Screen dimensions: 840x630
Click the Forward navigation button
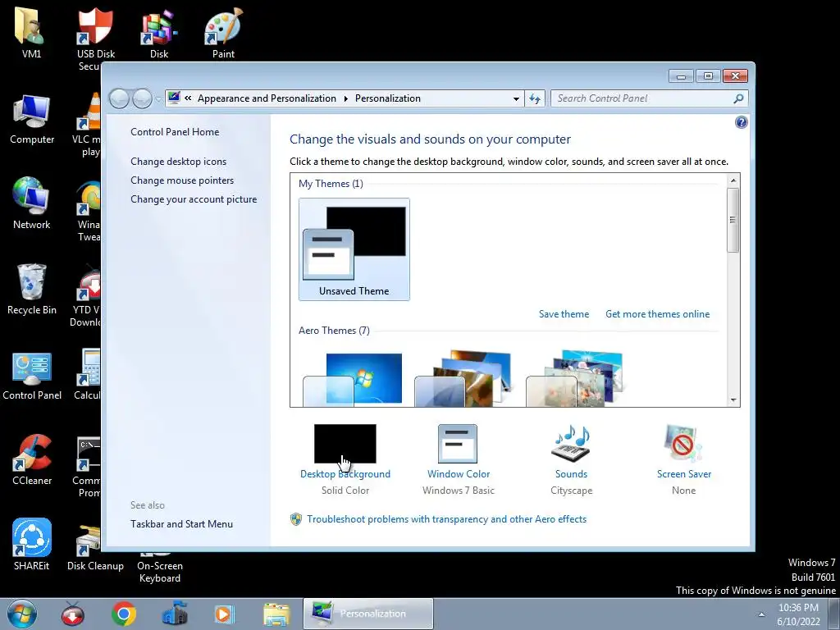[x=142, y=99]
